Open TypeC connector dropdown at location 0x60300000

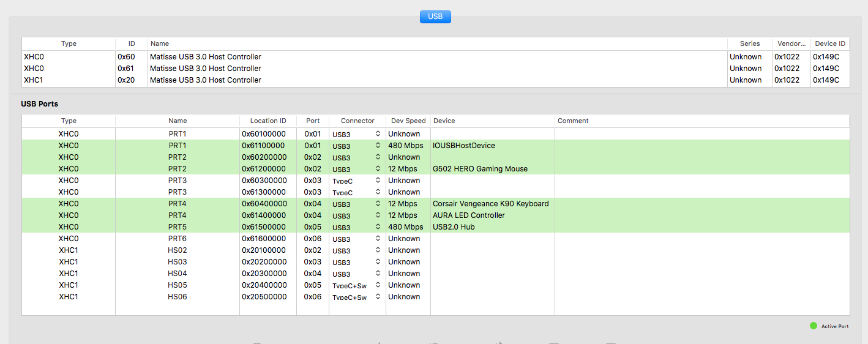tap(357, 181)
